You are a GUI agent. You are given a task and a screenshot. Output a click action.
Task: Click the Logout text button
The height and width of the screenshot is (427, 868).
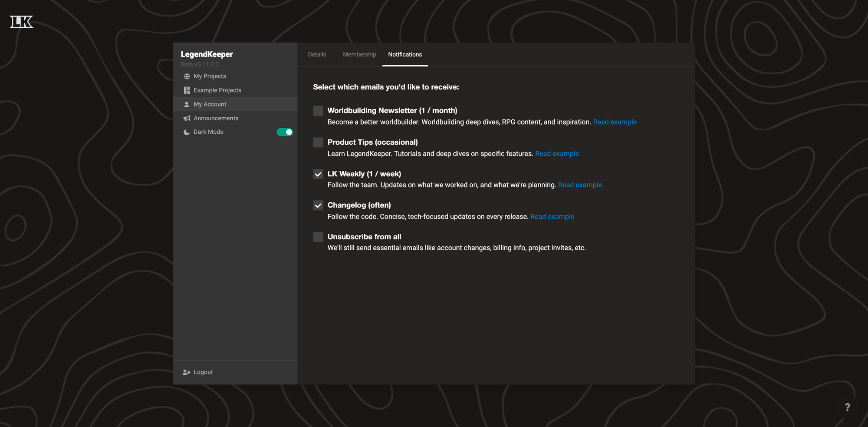(x=203, y=372)
